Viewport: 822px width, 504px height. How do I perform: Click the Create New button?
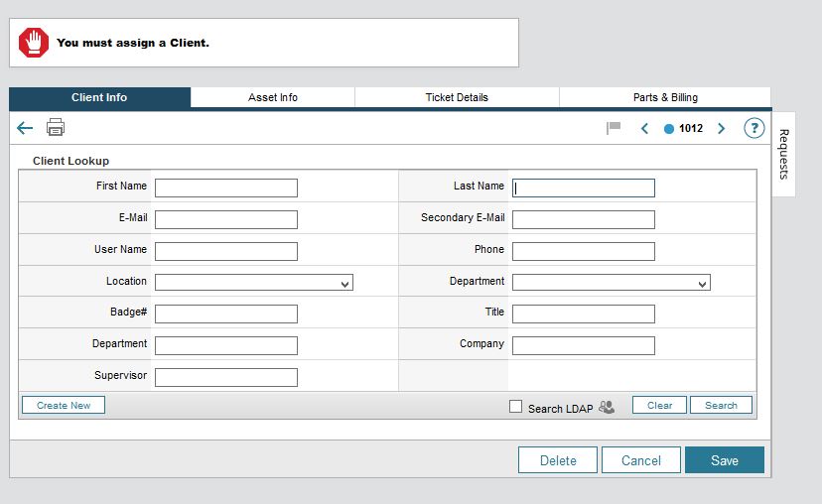point(64,405)
